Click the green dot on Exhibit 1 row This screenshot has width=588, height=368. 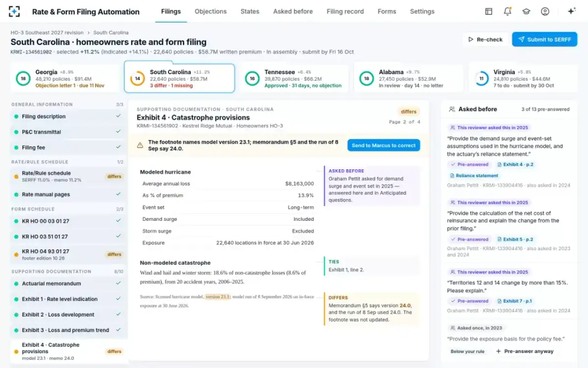[16, 299]
